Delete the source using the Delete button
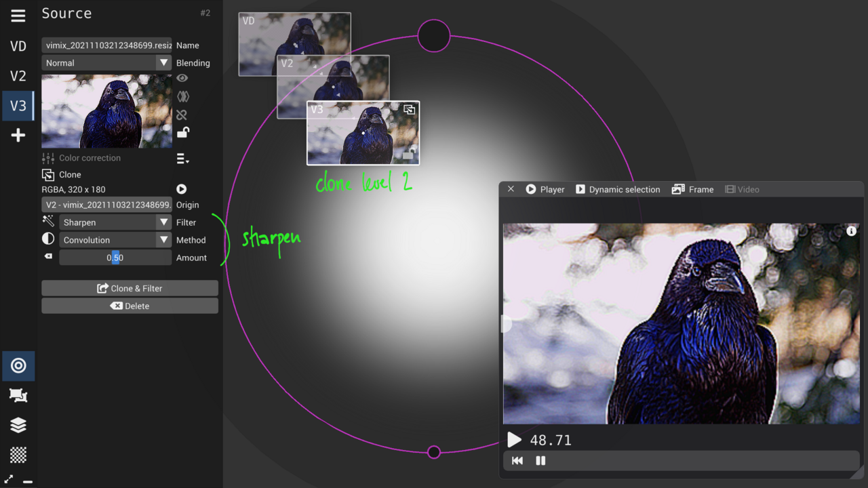Image resolution: width=868 pixels, height=488 pixels. (x=130, y=306)
